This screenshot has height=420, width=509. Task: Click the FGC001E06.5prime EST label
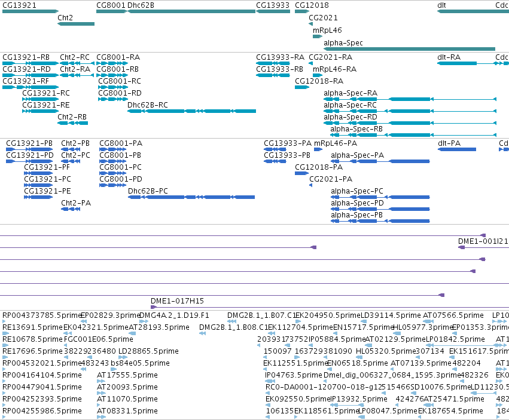(x=99, y=339)
